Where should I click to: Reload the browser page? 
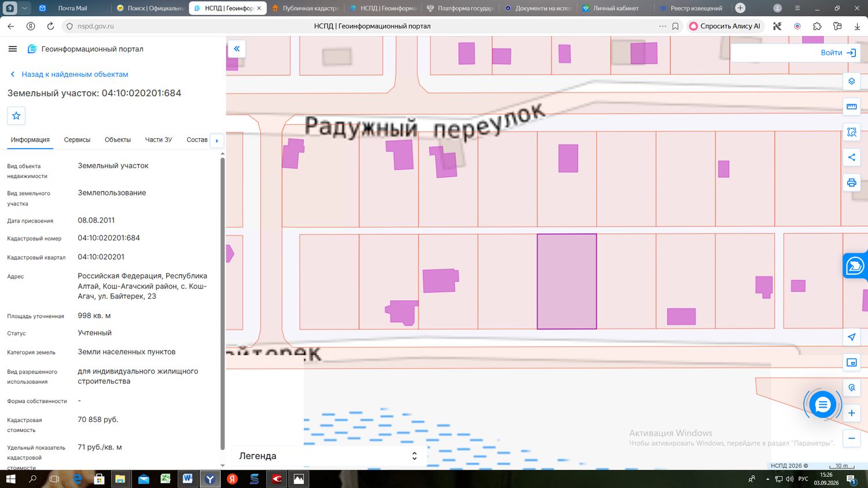(x=50, y=26)
